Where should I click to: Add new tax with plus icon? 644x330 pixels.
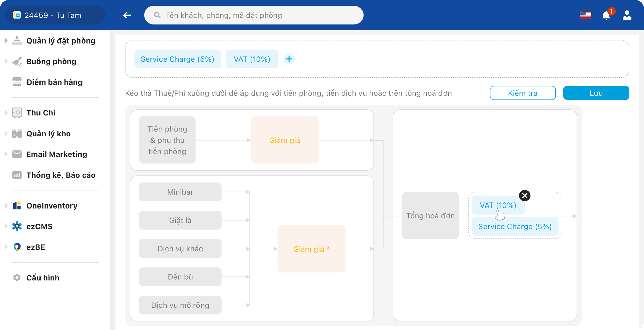pos(289,59)
